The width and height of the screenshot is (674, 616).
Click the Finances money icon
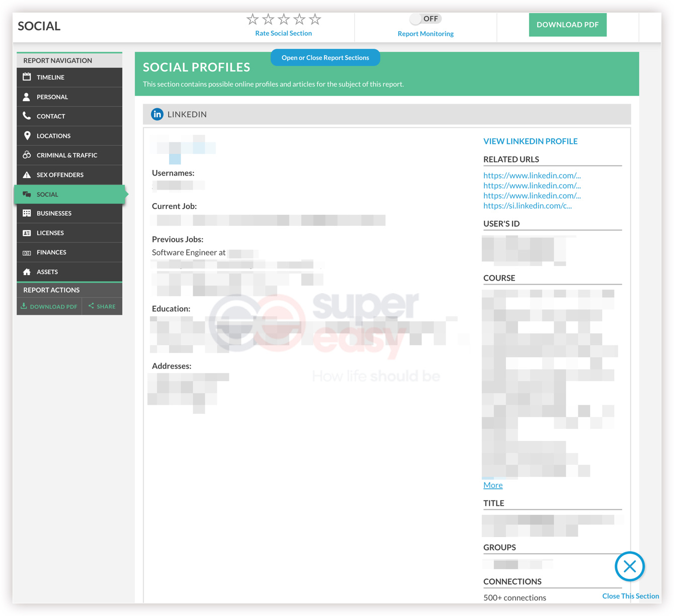point(27,252)
